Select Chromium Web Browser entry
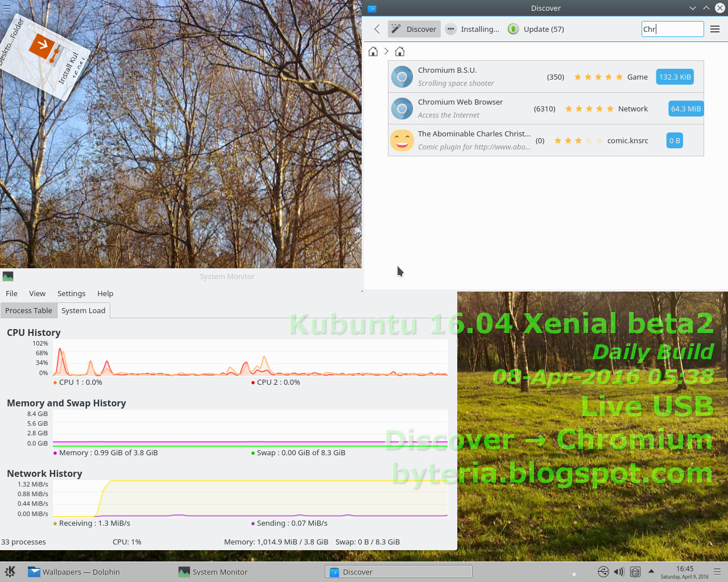 [x=546, y=109]
